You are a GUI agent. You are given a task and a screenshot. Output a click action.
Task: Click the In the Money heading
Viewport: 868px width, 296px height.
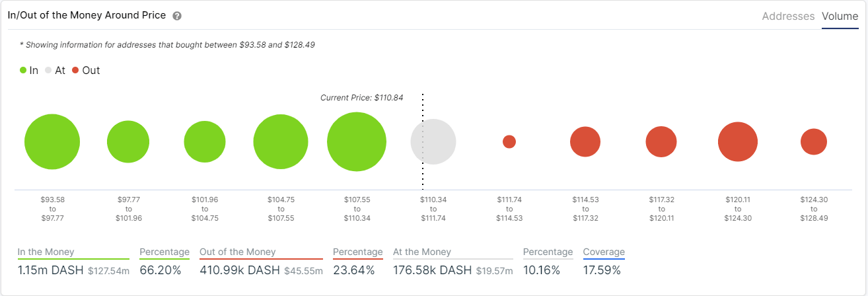point(46,252)
